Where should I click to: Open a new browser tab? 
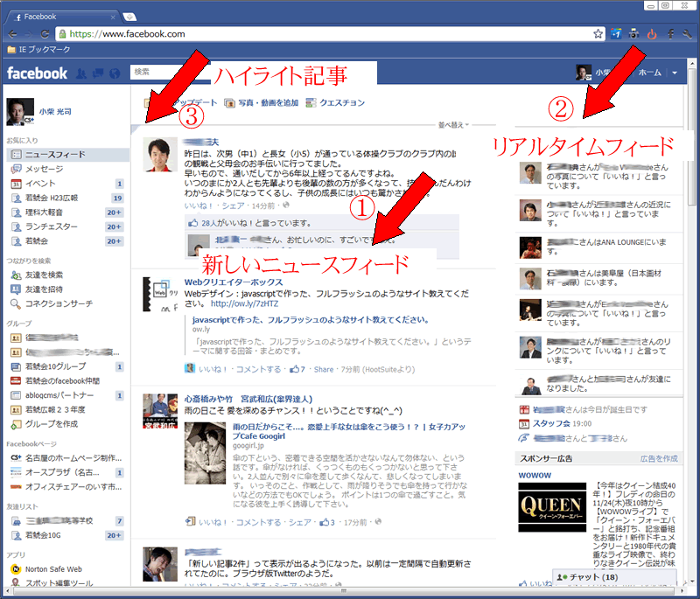[x=129, y=17]
